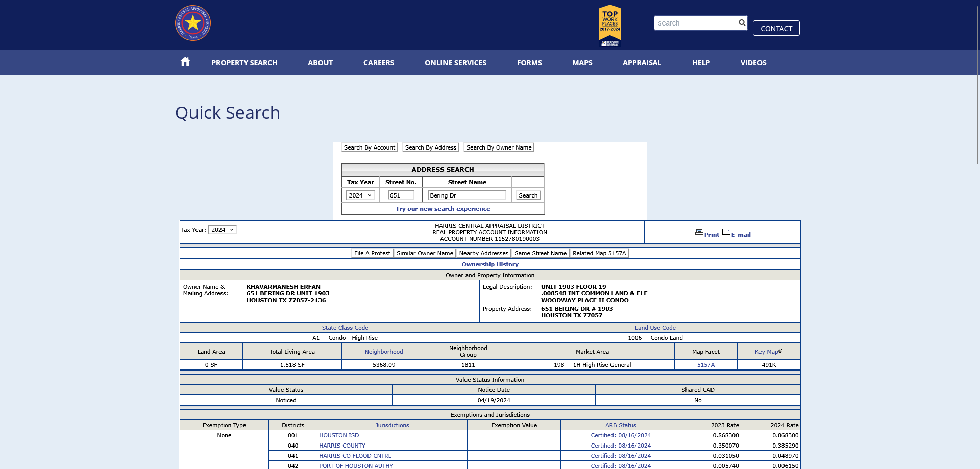Open the Key Map link
Screen dimensions: 980x469
tap(767, 352)
